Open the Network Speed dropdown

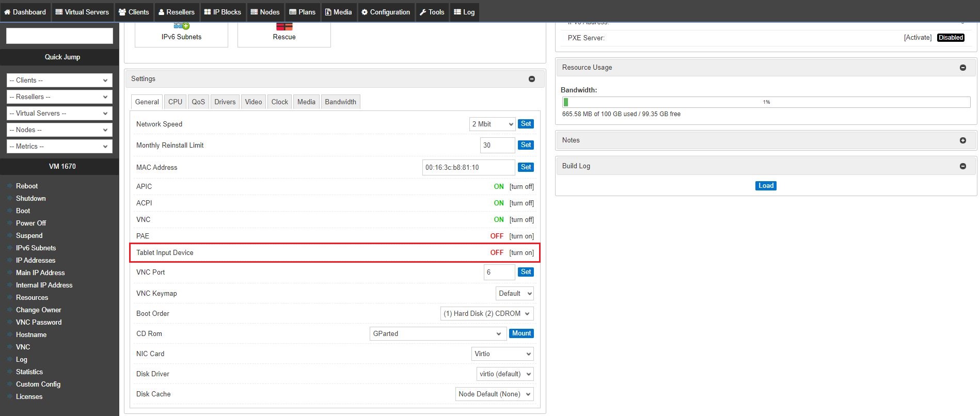(x=492, y=124)
